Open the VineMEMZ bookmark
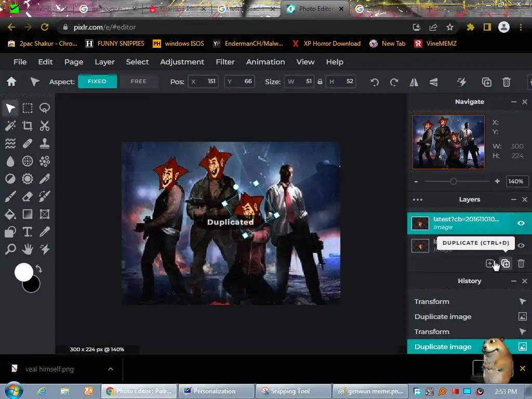 436,44
